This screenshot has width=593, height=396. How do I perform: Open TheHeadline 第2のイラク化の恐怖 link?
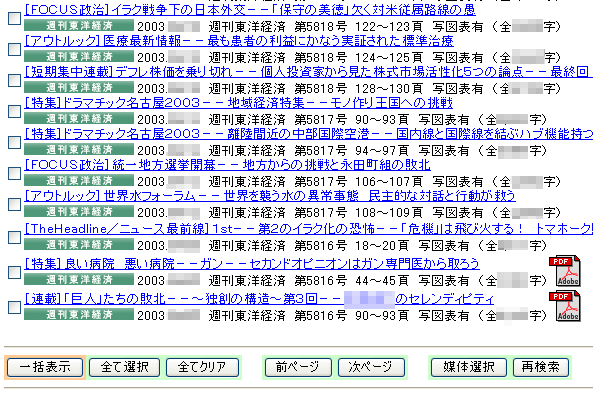click(308, 228)
